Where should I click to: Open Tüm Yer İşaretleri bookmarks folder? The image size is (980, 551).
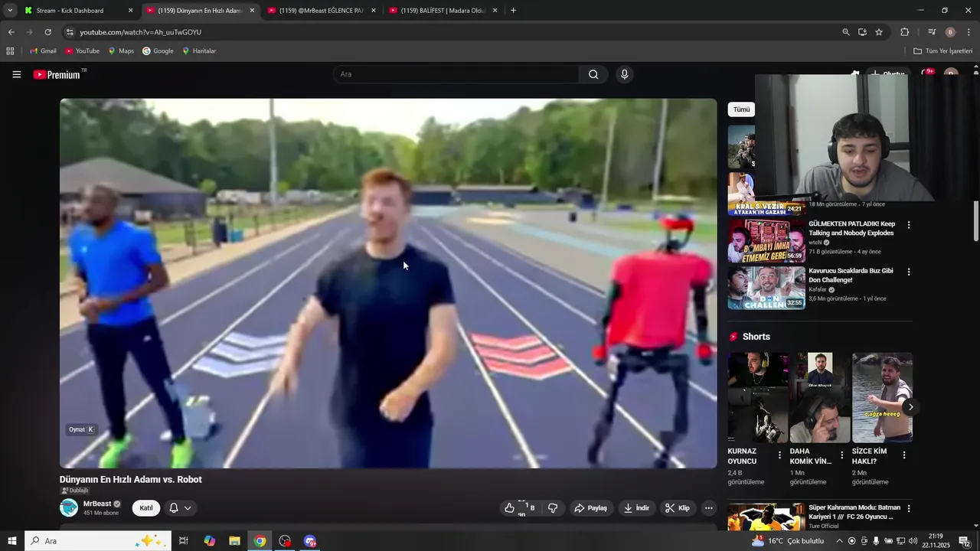[943, 51]
